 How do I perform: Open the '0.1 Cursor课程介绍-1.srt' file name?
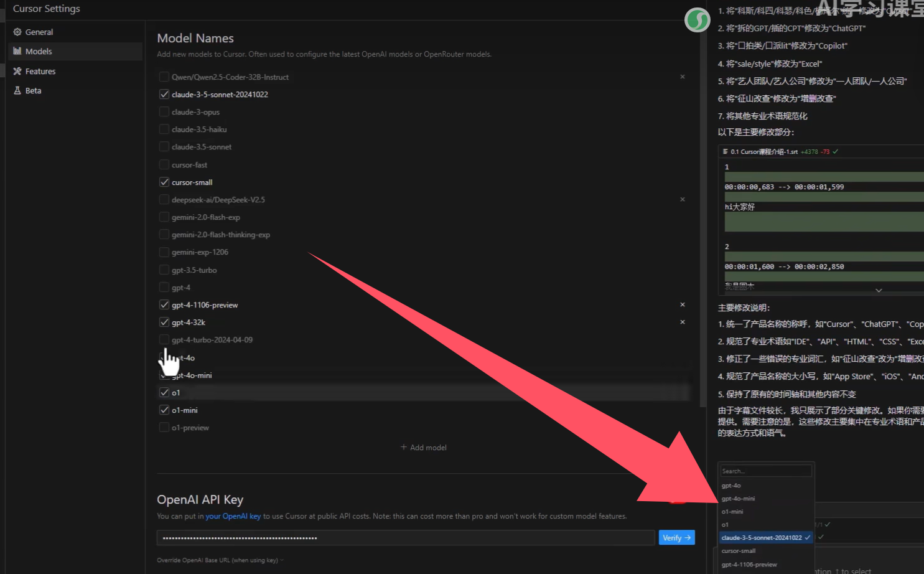[x=764, y=151]
